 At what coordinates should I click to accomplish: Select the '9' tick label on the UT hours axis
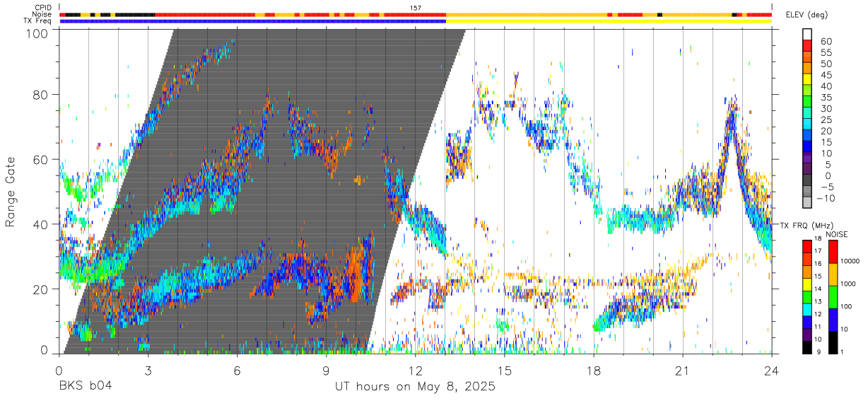pyautogui.click(x=327, y=370)
